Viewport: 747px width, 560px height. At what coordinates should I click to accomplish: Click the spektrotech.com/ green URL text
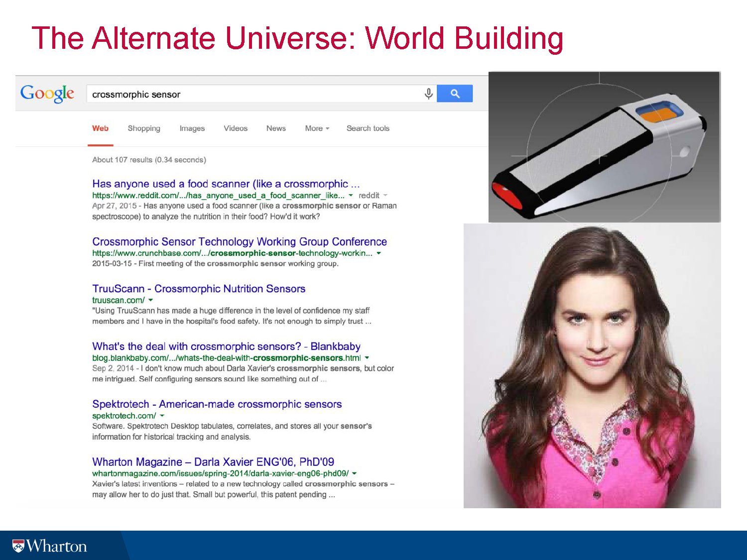click(124, 416)
